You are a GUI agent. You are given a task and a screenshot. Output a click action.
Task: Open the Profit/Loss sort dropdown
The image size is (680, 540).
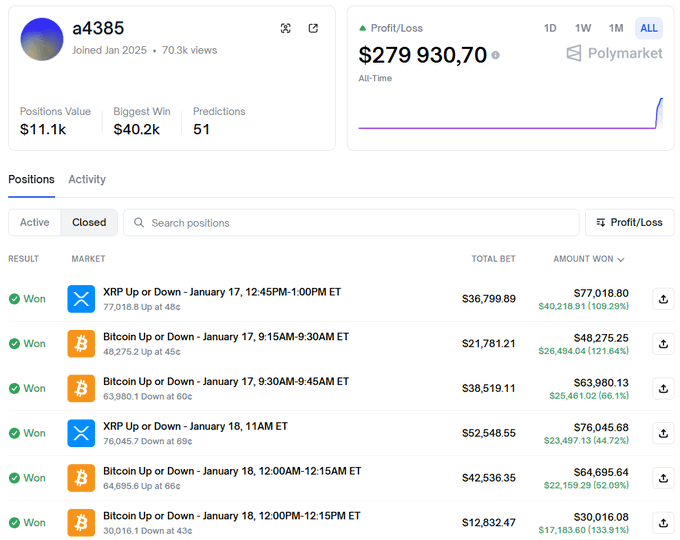click(629, 223)
